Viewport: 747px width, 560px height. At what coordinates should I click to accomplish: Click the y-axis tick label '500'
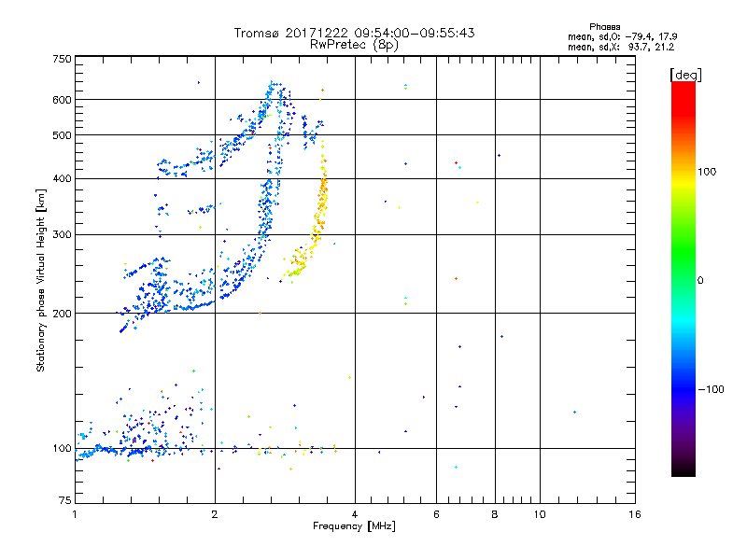(62, 135)
